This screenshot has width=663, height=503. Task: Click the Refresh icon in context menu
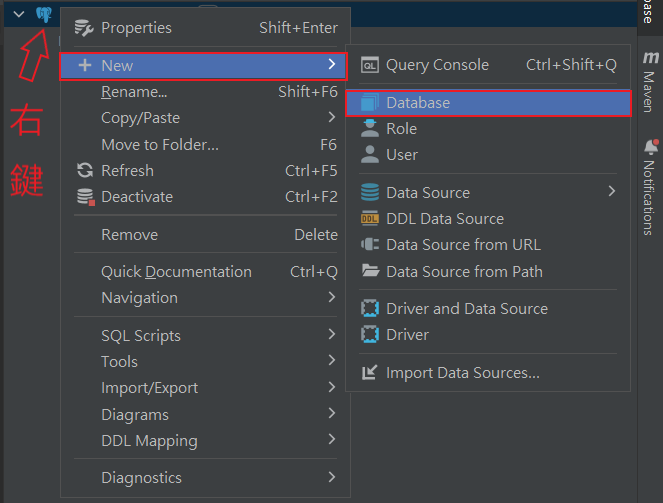[x=85, y=171]
